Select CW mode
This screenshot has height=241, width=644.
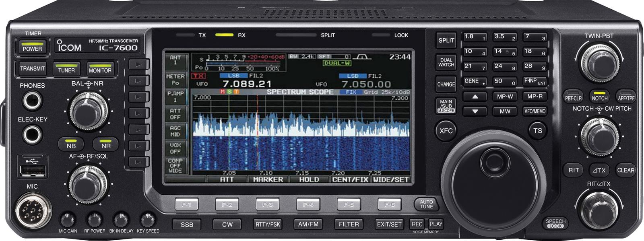(227, 225)
